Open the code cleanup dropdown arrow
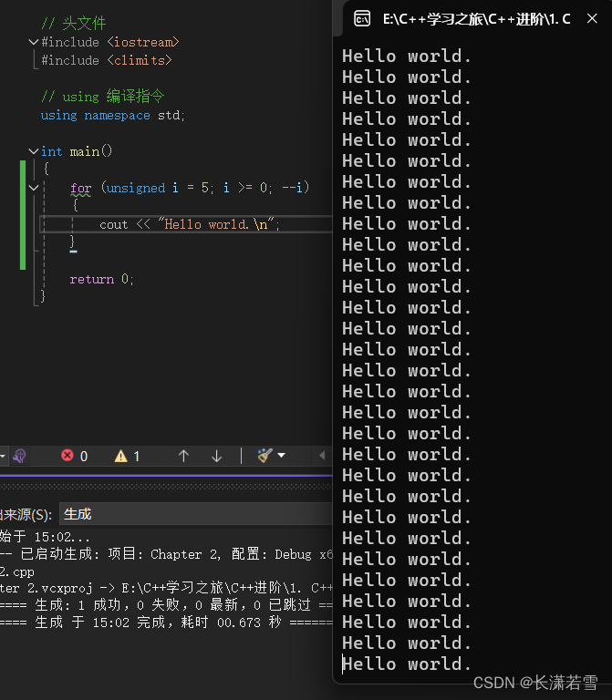 click(282, 456)
